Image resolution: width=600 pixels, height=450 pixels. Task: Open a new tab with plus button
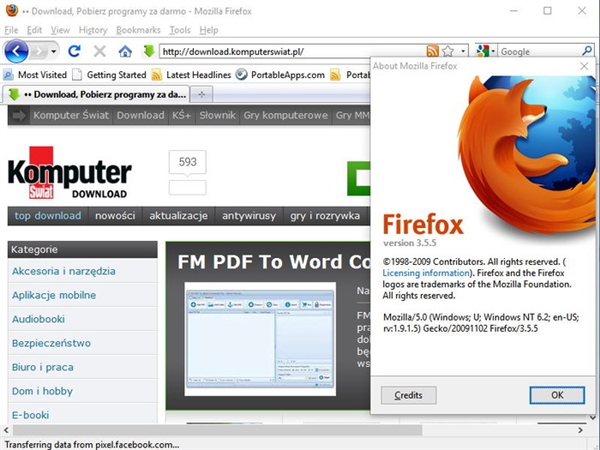[201, 94]
